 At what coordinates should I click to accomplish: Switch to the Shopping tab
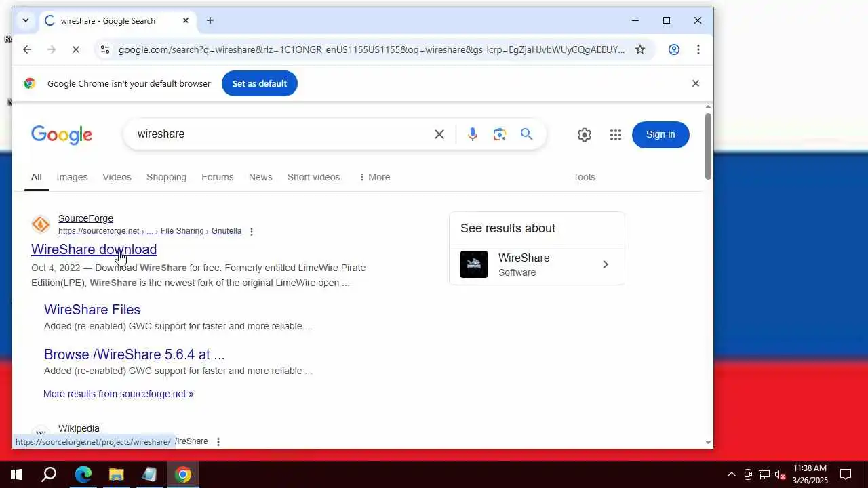166,177
